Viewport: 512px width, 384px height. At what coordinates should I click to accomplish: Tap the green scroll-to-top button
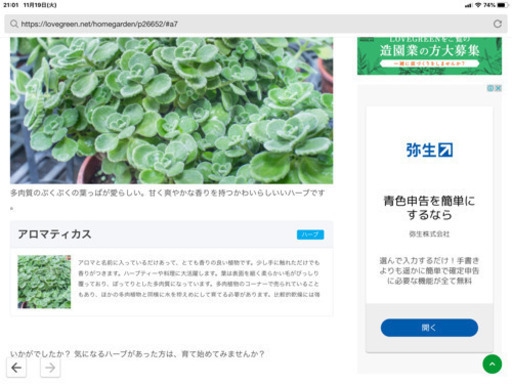492,364
